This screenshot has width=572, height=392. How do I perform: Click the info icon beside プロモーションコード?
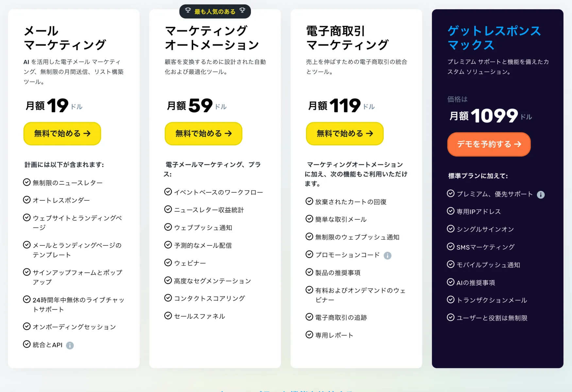388,255
